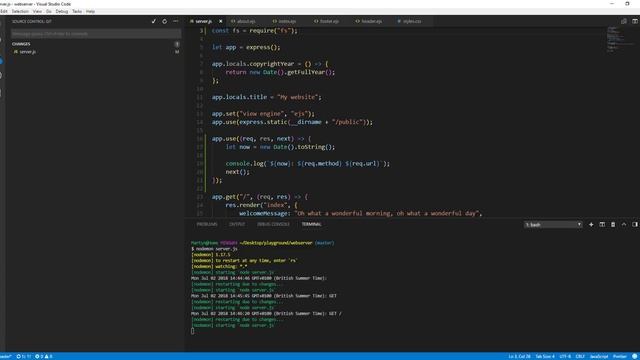Switch to the header.ejs tab

click(369, 21)
